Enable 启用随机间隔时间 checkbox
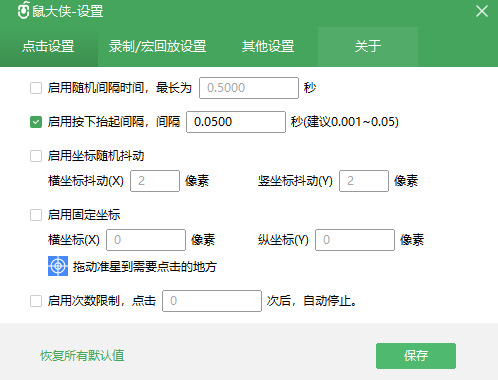498x380 pixels. pyautogui.click(x=36, y=88)
